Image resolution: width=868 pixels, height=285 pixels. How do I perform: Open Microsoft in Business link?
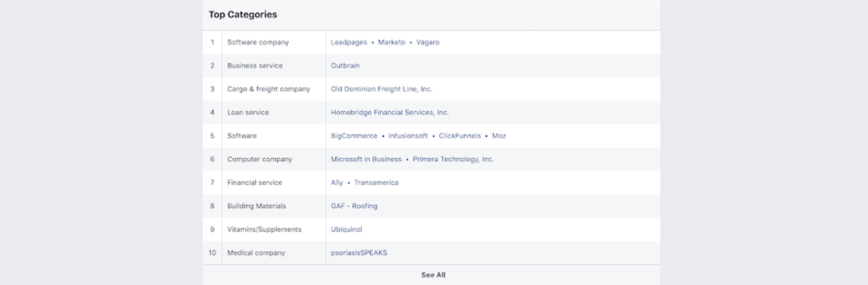point(366,159)
